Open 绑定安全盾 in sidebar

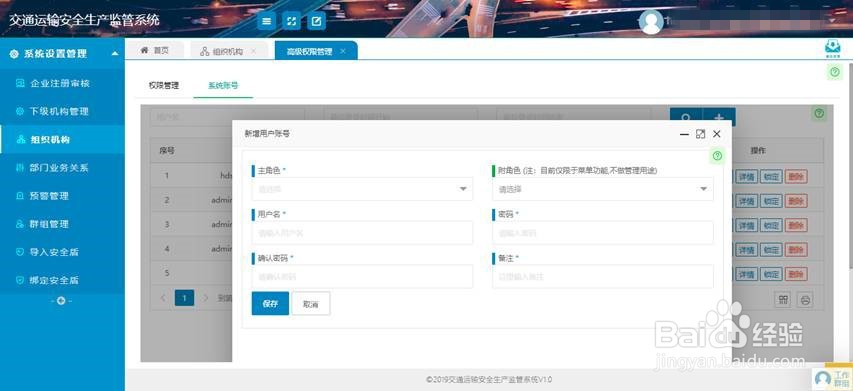(62, 281)
